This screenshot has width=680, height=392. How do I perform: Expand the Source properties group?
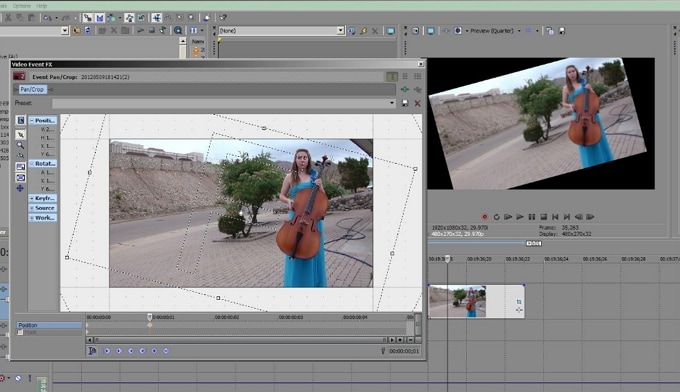coord(32,208)
